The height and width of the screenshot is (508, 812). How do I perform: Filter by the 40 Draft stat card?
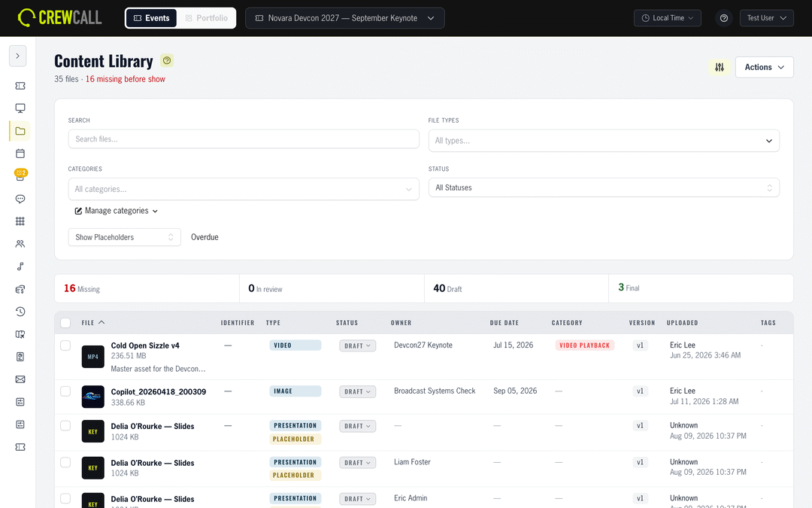coord(517,288)
